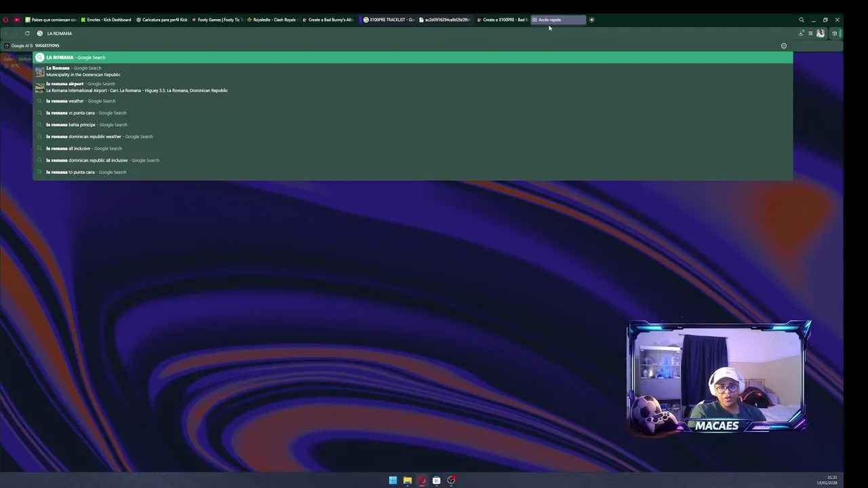
Task: Switch to 'Create a Bad Bunny's Album' tab
Action: coord(328,20)
